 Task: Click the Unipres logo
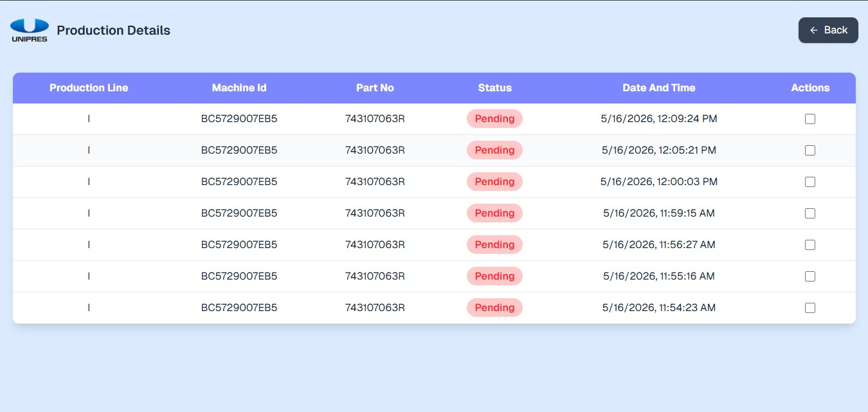click(x=30, y=30)
